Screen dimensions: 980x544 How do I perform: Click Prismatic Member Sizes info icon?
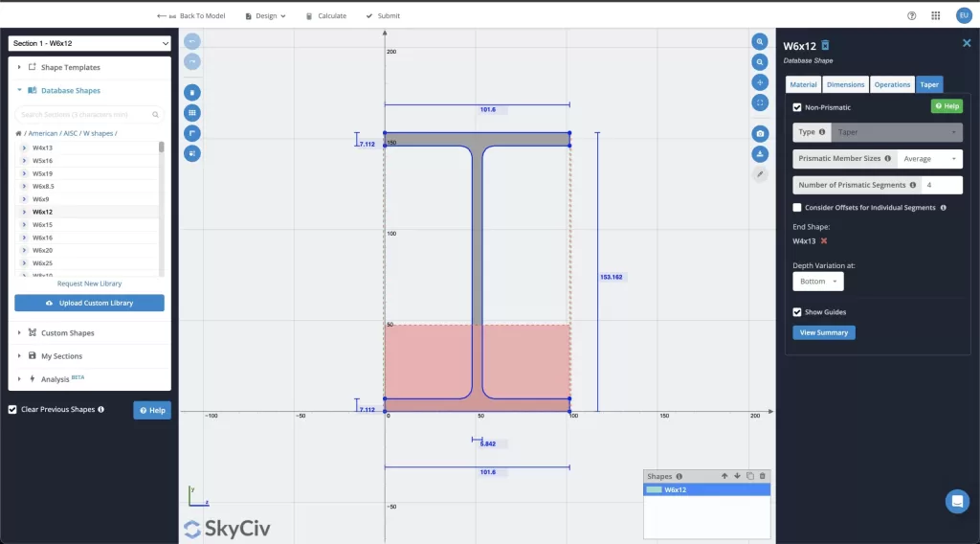887,158
